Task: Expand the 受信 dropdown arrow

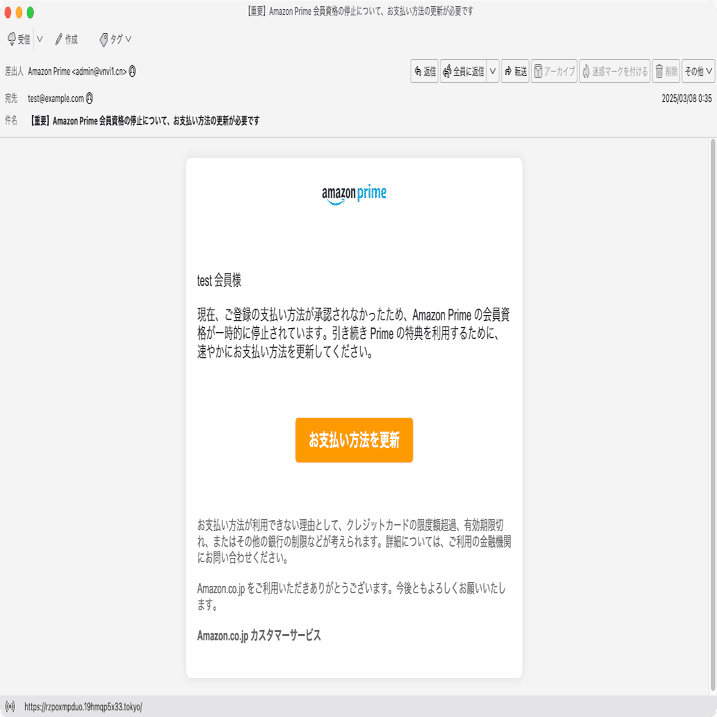Action: (x=40, y=39)
